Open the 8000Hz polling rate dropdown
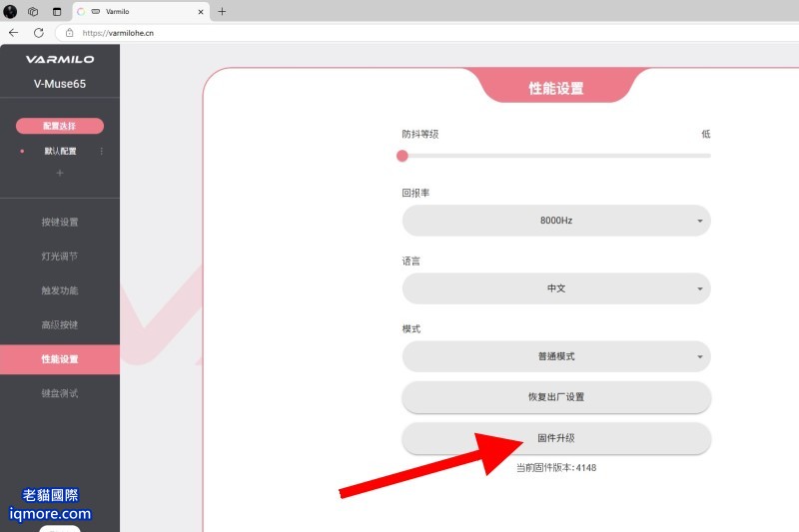The width and height of the screenshot is (799, 532). click(x=556, y=221)
